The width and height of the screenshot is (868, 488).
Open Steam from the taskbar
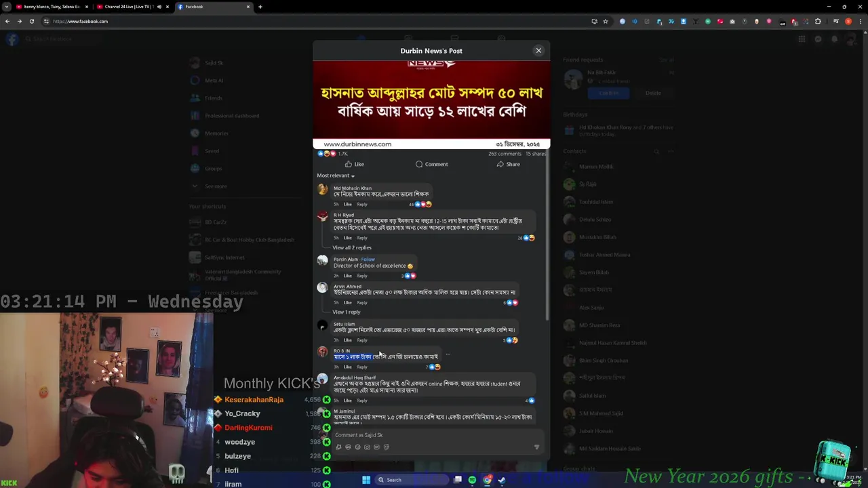click(x=502, y=480)
